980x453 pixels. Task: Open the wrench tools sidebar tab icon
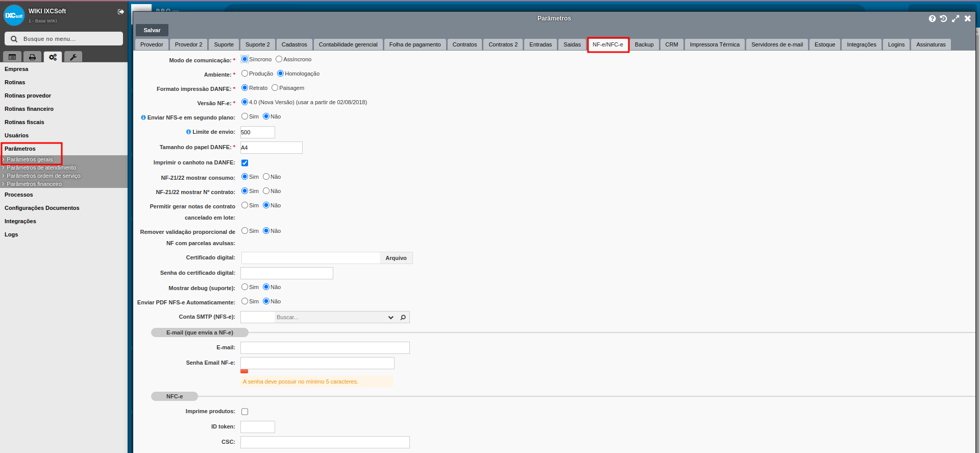(x=73, y=57)
